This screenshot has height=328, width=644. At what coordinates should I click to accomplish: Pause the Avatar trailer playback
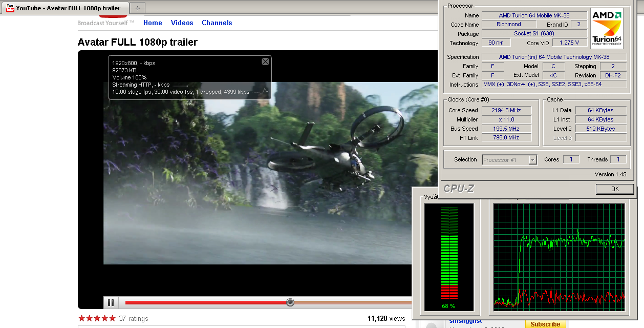pyautogui.click(x=111, y=302)
